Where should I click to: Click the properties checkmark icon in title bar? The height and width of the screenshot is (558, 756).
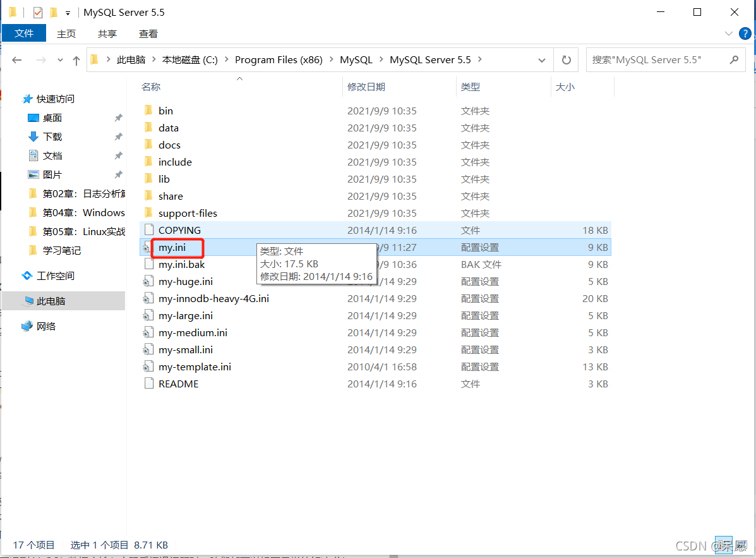(x=38, y=13)
